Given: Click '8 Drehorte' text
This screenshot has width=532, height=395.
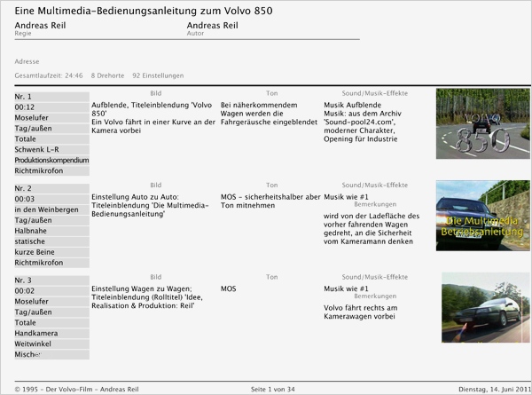Looking at the screenshot, I should click(x=107, y=75).
